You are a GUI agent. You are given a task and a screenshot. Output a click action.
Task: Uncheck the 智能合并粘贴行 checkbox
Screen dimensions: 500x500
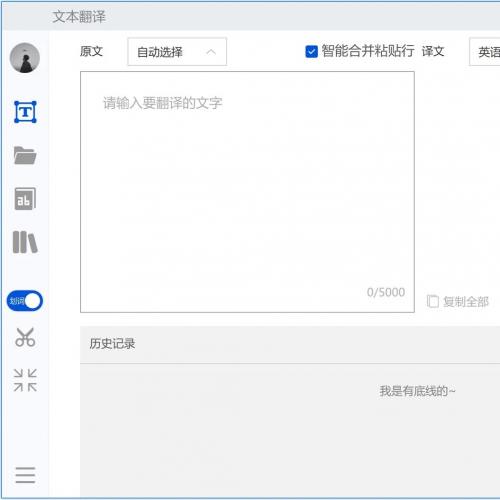311,52
